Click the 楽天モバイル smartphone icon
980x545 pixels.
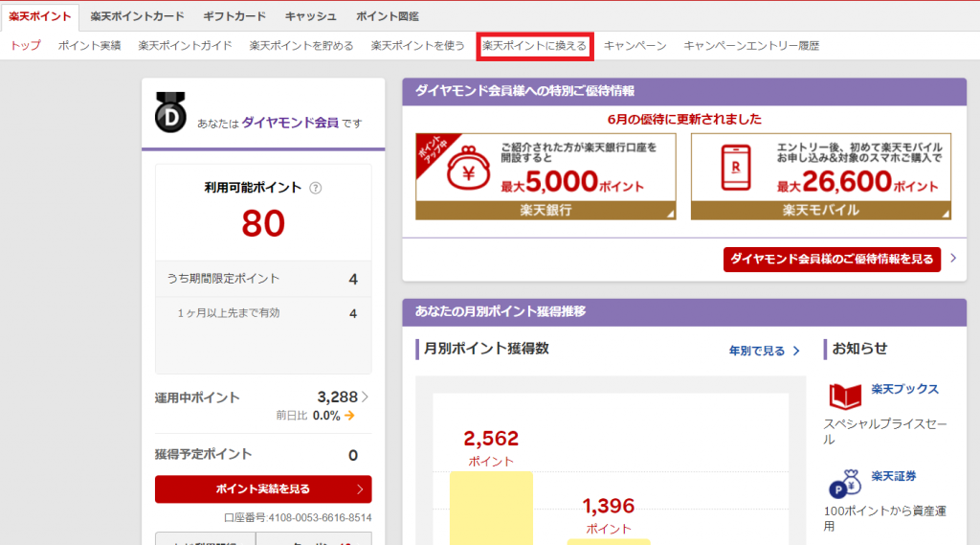(736, 168)
